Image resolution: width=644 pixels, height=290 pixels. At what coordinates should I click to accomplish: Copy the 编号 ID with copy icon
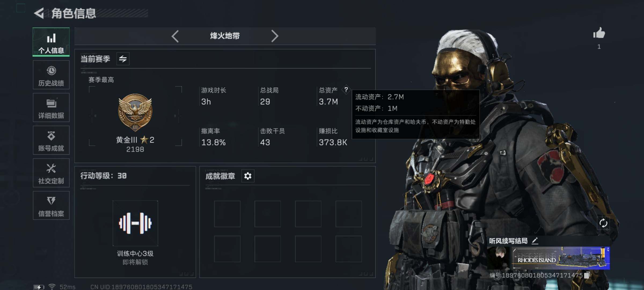pos(587,275)
